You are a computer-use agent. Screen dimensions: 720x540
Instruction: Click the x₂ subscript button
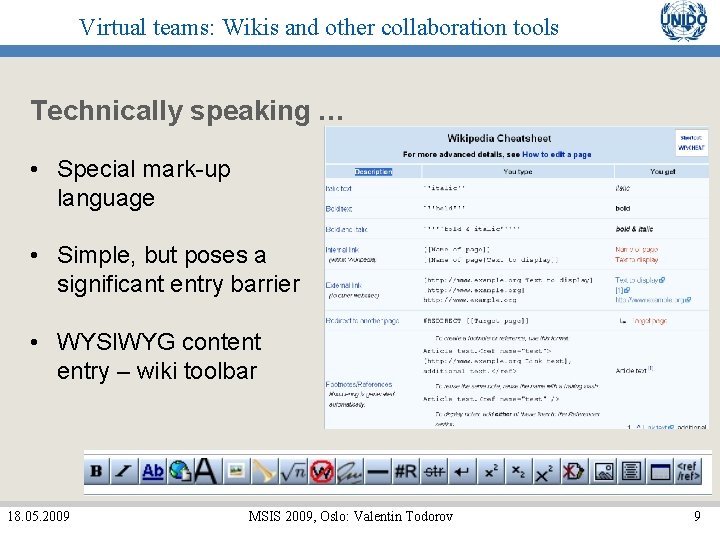coord(518,471)
